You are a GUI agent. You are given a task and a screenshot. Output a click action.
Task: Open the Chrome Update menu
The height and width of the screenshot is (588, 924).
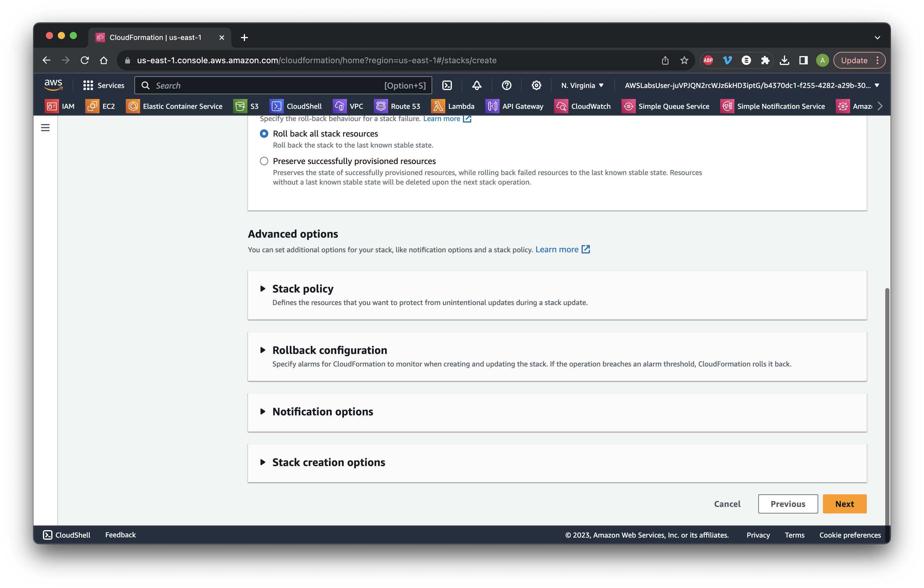click(859, 60)
